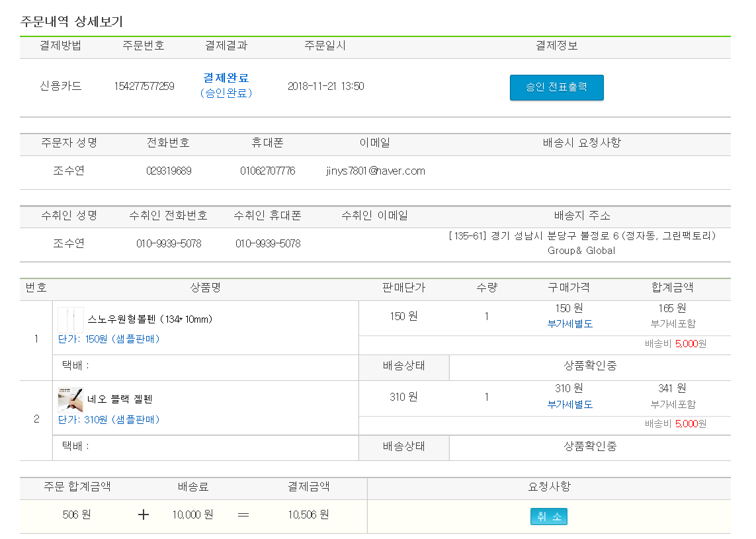Click the 단가: 150원 (샘플판매) link
This screenshot has height=539, width=756.
(x=108, y=339)
